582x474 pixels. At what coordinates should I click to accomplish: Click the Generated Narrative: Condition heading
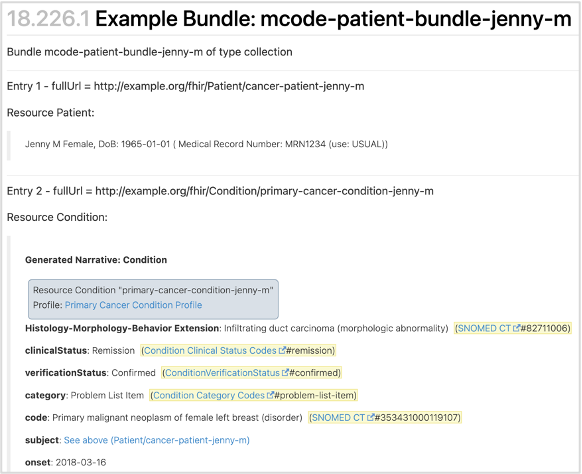[96, 260]
